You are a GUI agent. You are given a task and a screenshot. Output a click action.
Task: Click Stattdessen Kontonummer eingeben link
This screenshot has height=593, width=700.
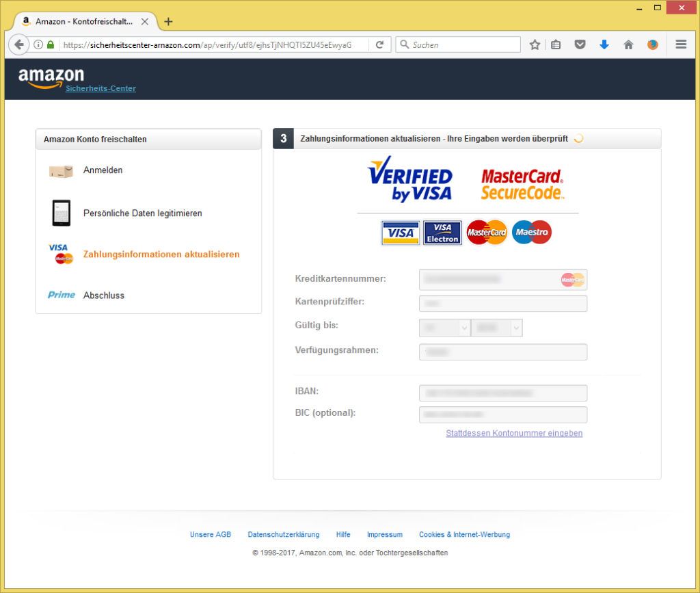click(514, 433)
